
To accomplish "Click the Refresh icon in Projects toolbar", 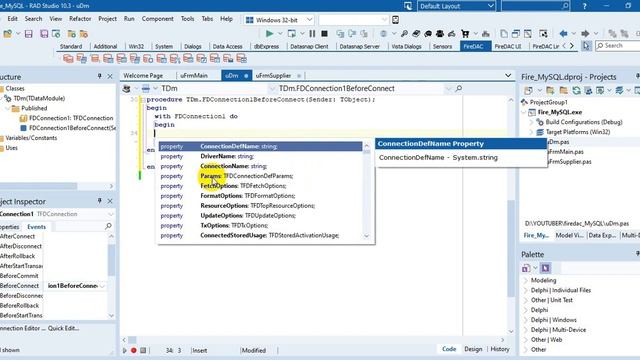I will pos(576,90).
